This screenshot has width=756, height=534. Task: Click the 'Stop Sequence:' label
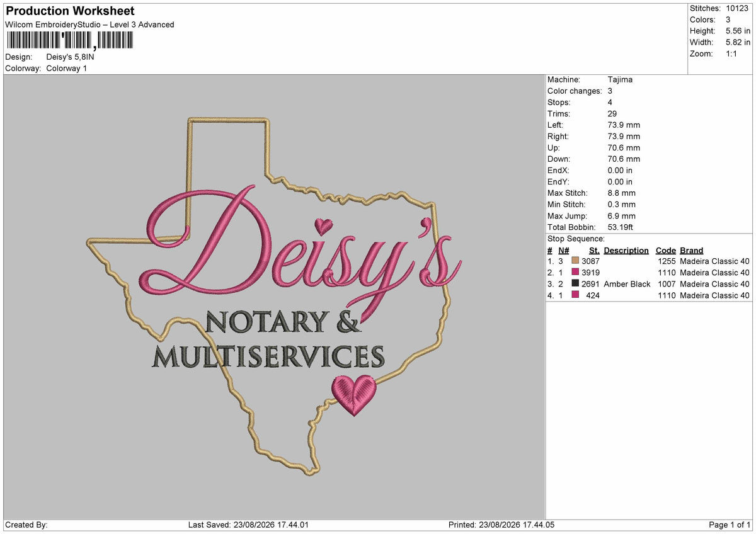[x=576, y=239]
